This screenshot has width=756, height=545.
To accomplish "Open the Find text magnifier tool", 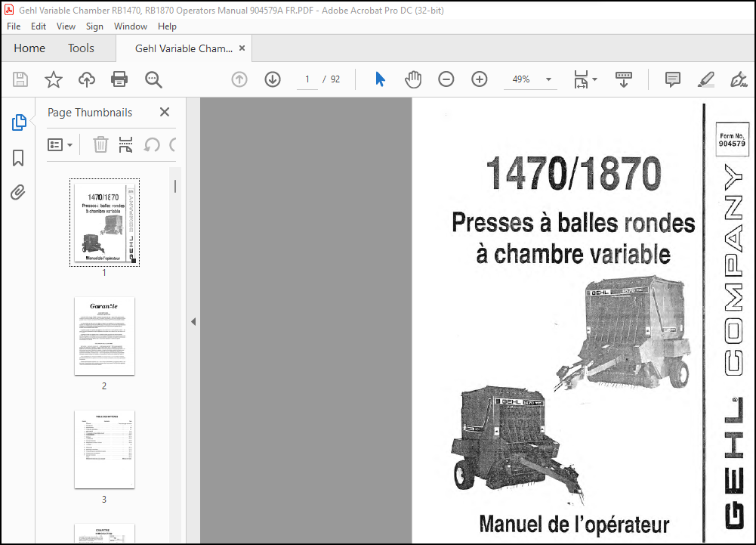I will pos(153,79).
